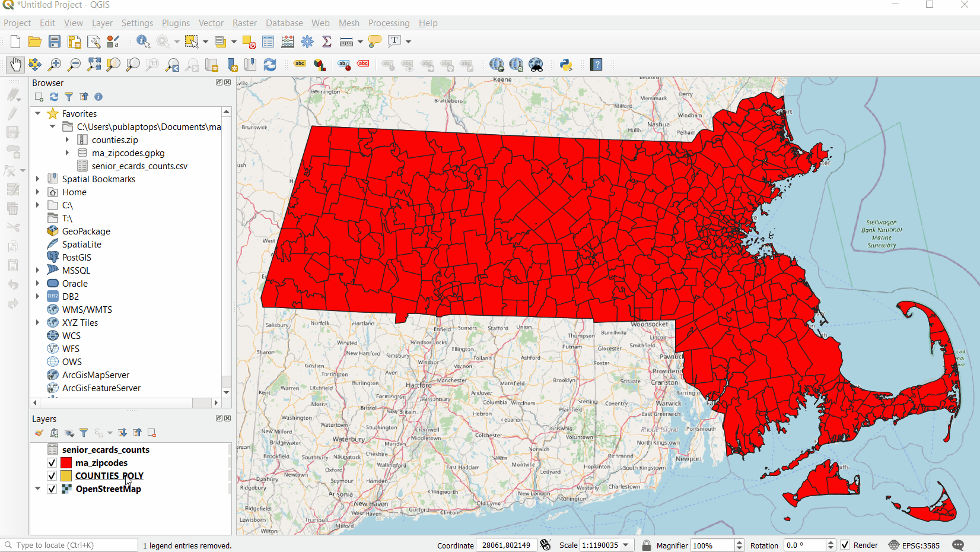The height and width of the screenshot is (552, 980).
Task: Toggle the scale lock icon
Action: [647, 545]
